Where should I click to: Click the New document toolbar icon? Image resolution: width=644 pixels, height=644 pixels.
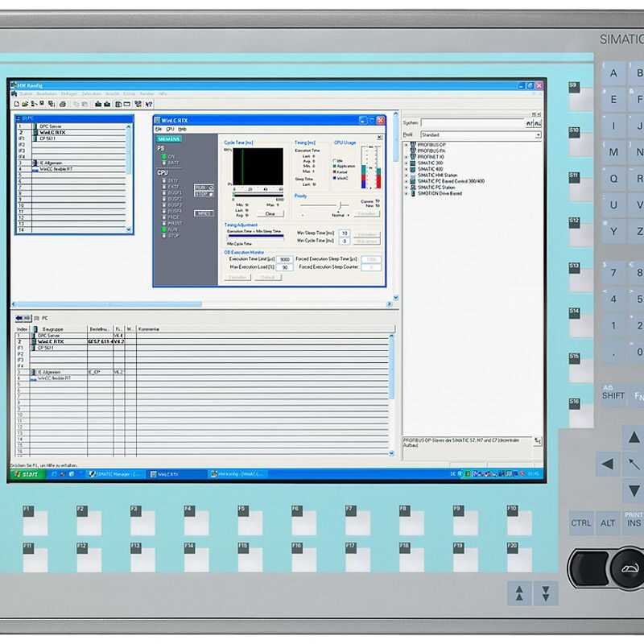[17, 105]
